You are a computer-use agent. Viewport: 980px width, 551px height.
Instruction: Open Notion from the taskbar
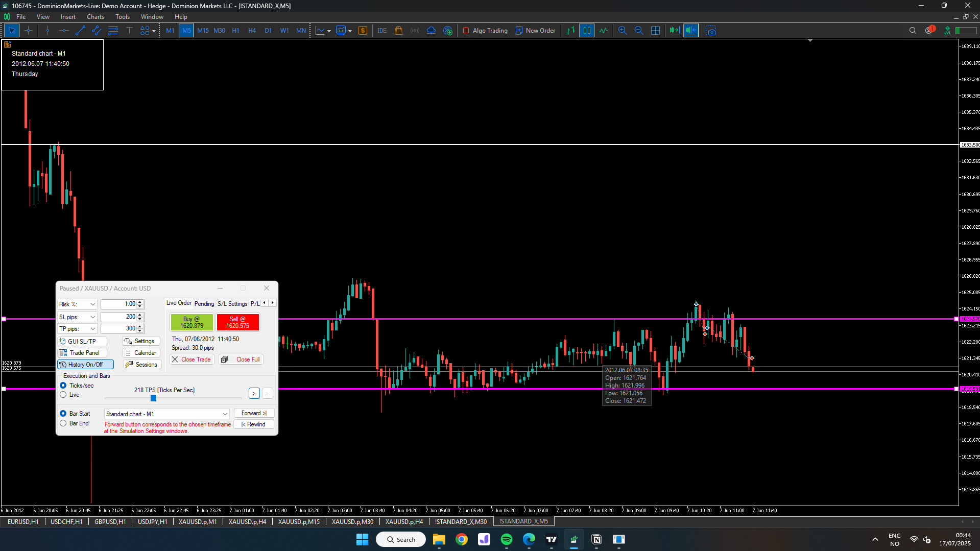click(596, 539)
